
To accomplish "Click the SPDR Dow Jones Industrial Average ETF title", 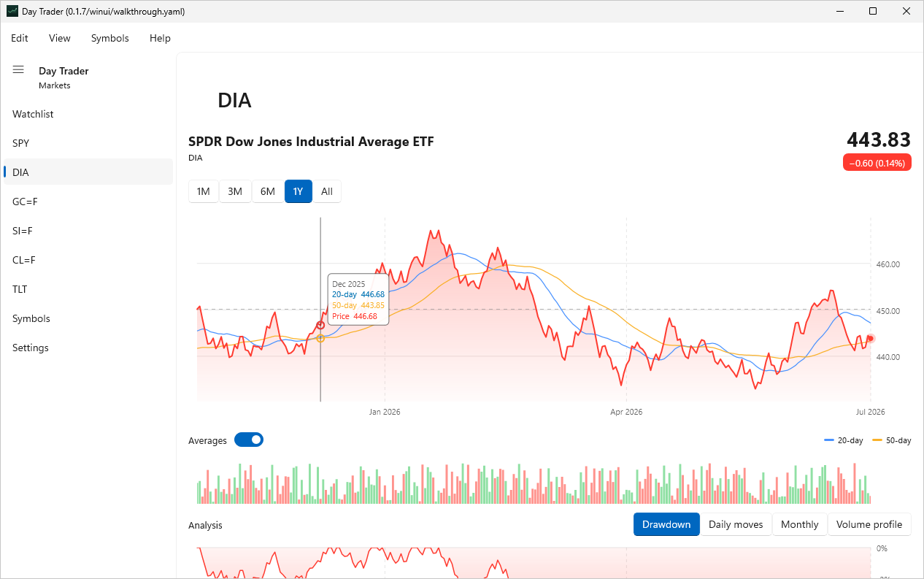I will (x=311, y=142).
